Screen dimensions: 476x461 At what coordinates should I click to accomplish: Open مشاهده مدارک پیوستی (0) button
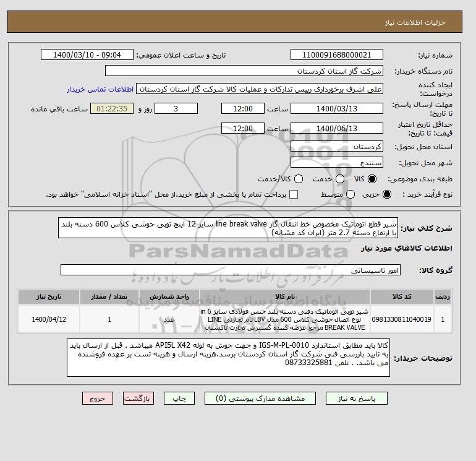(x=260, y=398)
